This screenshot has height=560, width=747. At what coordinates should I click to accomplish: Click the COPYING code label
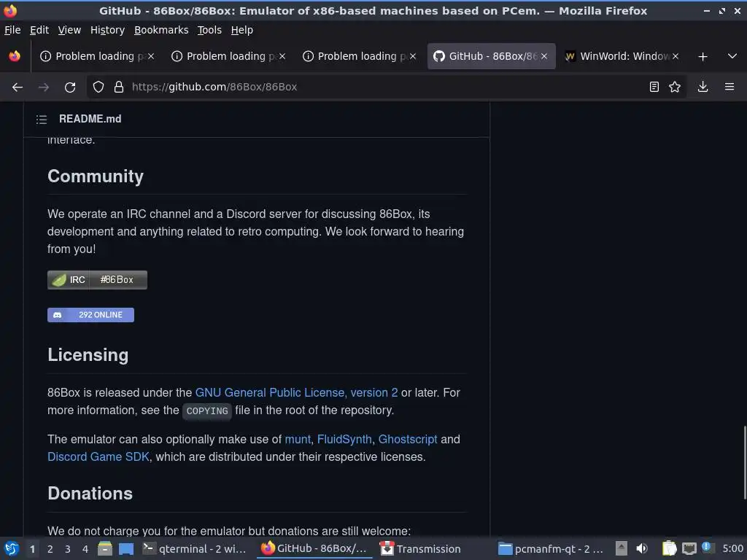pos(207,411)
